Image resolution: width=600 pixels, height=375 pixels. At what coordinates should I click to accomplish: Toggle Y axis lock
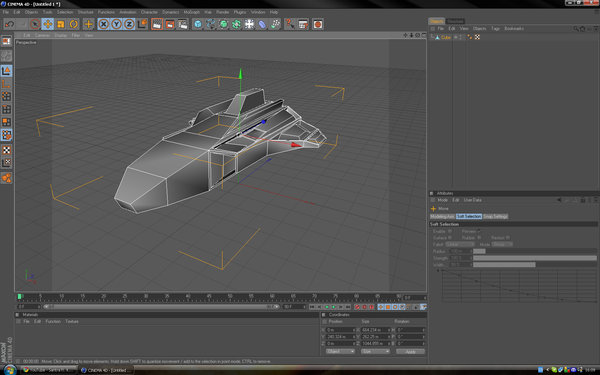[x=116, y=24]
